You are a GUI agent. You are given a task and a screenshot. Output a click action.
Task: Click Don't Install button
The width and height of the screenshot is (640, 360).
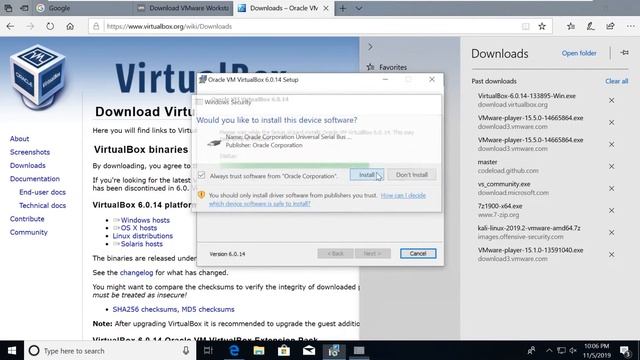click(411, 175)
